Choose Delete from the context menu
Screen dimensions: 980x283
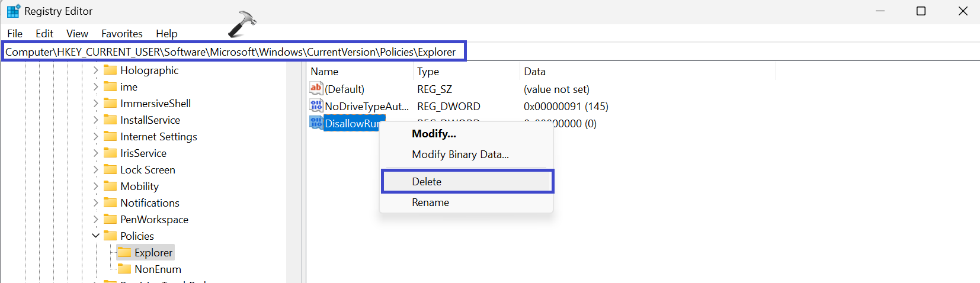click(427, 182)
